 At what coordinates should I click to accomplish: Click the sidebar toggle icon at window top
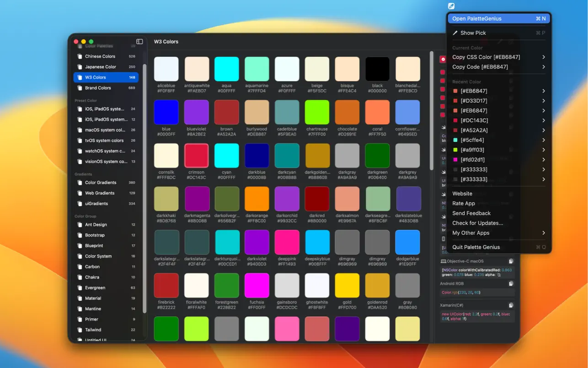tap(139, 41)
